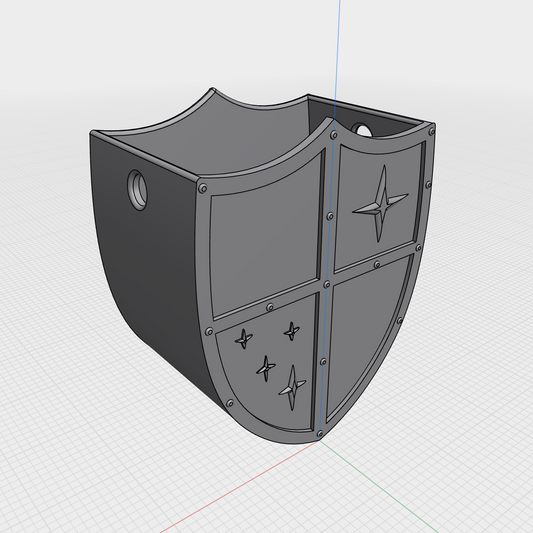Viewport: 533px width, 533px height.
Task: Select the large four-point star emblem
Action: 381,204
